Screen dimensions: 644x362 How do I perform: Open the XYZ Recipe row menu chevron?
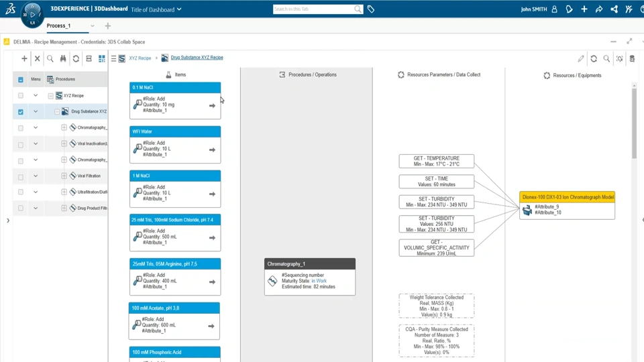click(36, 96)
